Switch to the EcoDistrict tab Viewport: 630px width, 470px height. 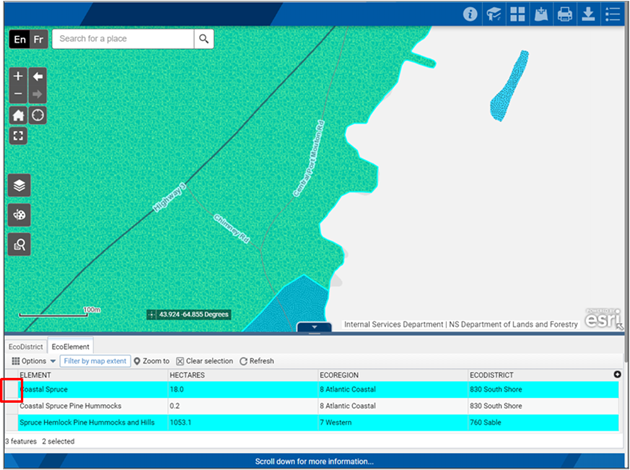pos(26,347)
